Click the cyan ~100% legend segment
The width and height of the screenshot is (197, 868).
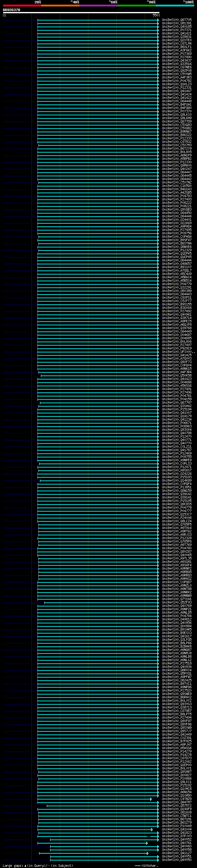click(x=175, y=6)
